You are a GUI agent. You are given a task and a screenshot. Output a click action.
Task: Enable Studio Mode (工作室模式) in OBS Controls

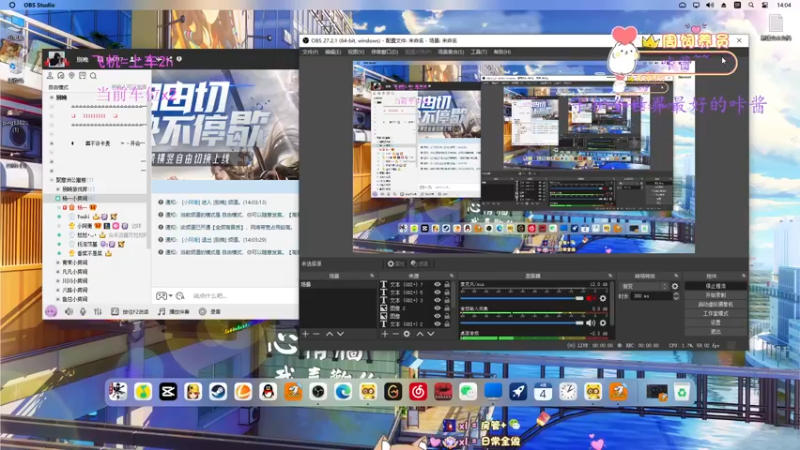click(x=715, y=314)
